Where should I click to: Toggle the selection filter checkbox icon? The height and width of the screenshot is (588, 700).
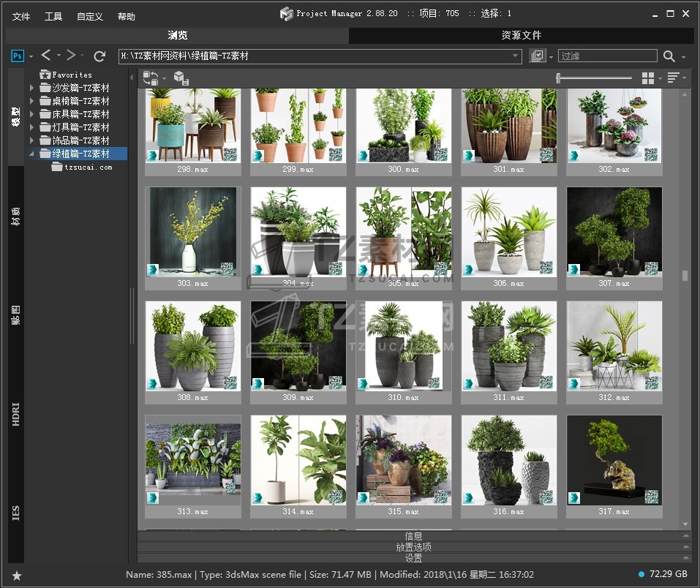538,56
